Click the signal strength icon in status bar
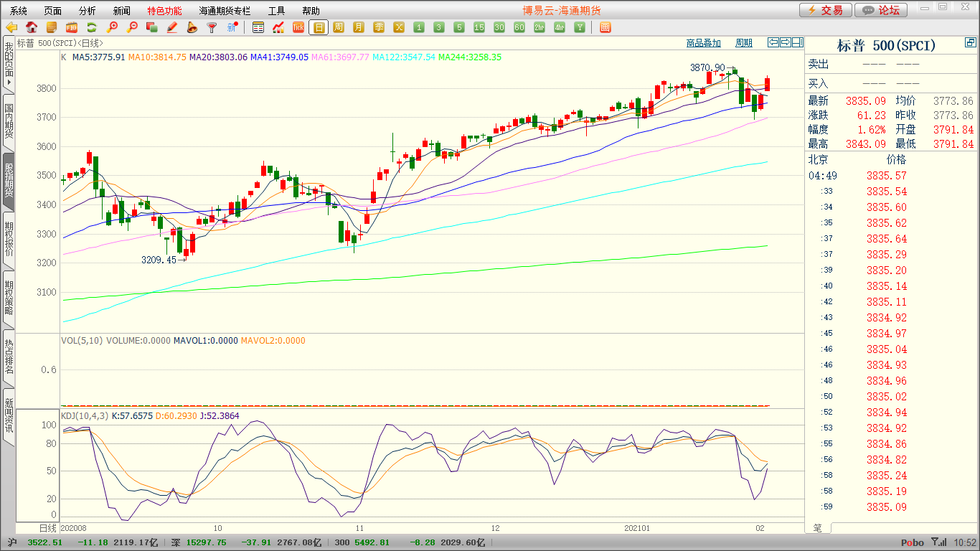Viewport: 980px width, 551px height. 938,542
